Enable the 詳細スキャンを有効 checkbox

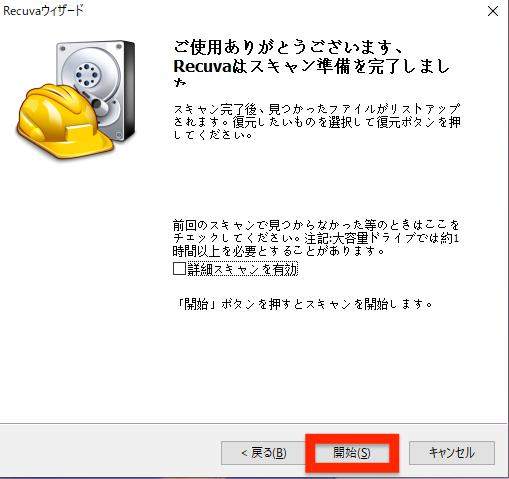click(x=179, y=269)
